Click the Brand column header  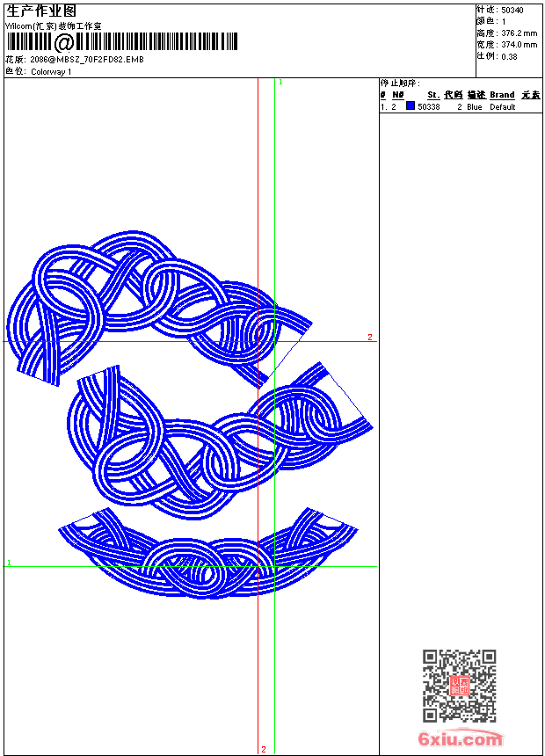(502, 95)
